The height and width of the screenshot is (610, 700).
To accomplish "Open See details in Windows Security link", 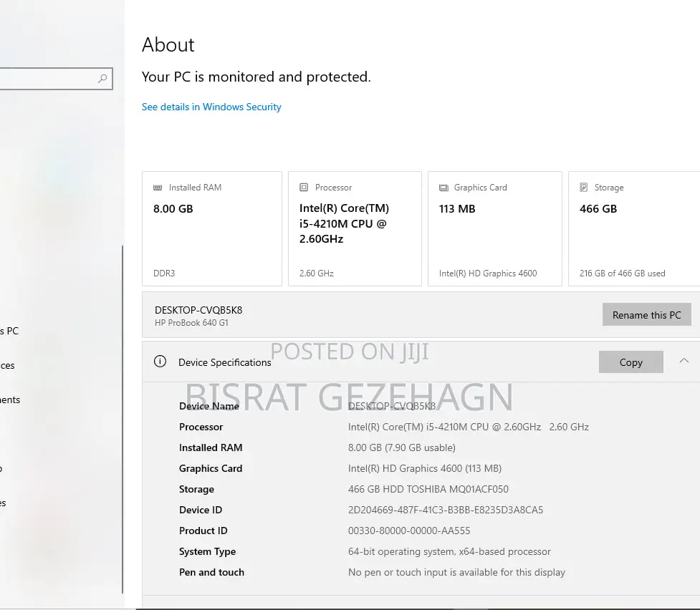I will click(x=211, y=107).
